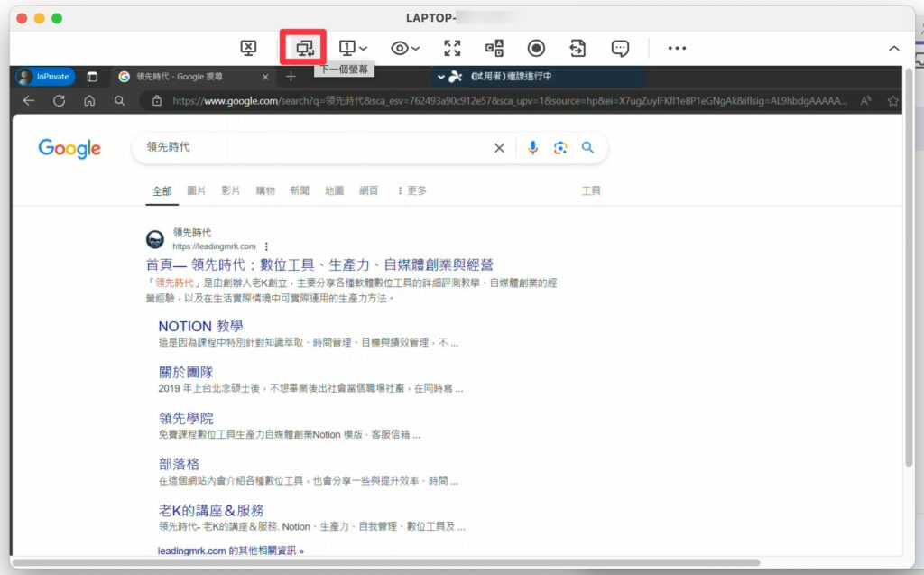The height and width of the screenshot is (575, 924).
Task: Refresh the remote browser page
Action: pyautogui.click(x=59, y=101)
